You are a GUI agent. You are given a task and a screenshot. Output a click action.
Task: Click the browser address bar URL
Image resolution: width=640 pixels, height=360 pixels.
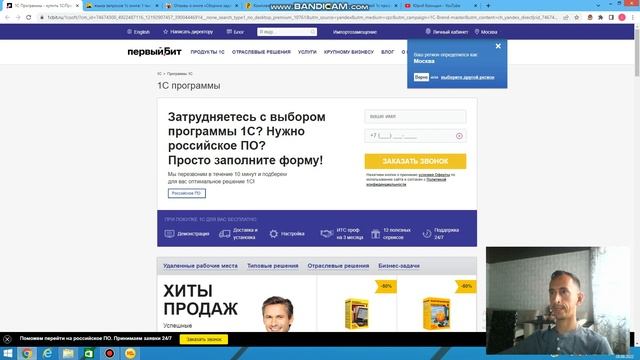[x=302, y=18]
